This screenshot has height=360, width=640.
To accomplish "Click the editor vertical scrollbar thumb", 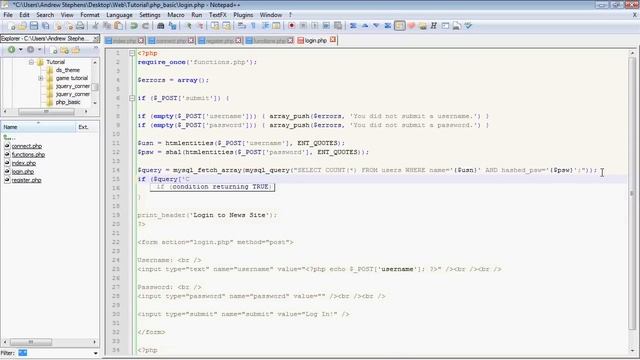I will click(632, 193).
